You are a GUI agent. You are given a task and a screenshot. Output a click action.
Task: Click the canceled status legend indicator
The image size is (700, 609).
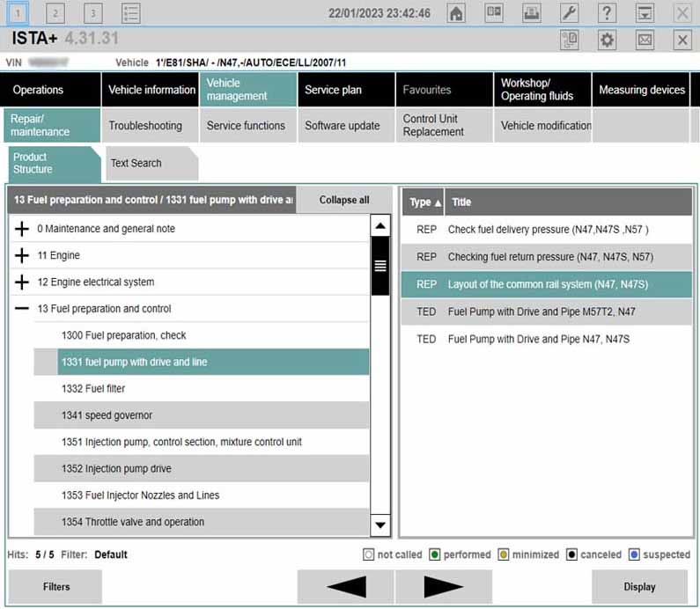pos(571,554)
